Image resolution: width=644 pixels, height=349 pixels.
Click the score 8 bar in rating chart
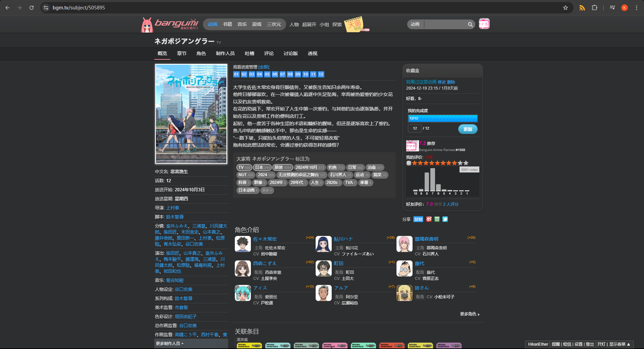click(427, 182)
